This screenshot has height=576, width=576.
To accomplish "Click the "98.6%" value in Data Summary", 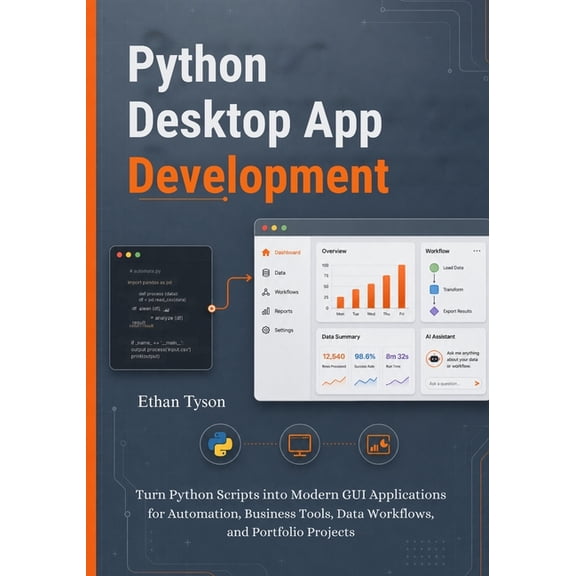I will tap(365, 356).
